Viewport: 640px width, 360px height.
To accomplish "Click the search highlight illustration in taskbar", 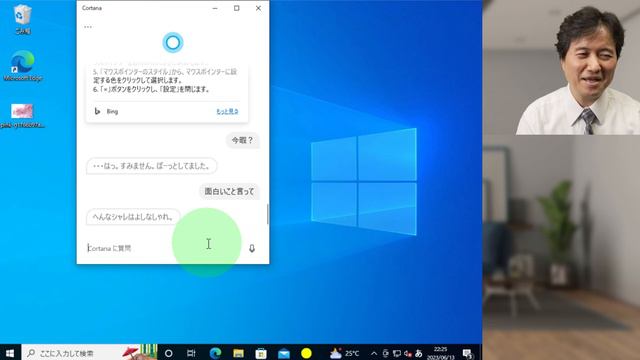I will (x=140, y=352).
